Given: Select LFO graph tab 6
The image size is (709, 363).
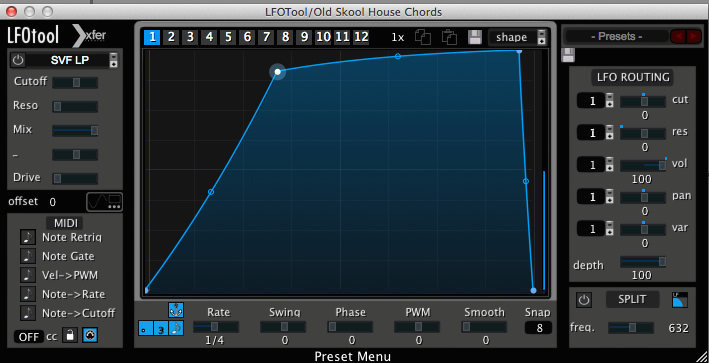Looking at the screenshot, I should click(x=247, y=37).
